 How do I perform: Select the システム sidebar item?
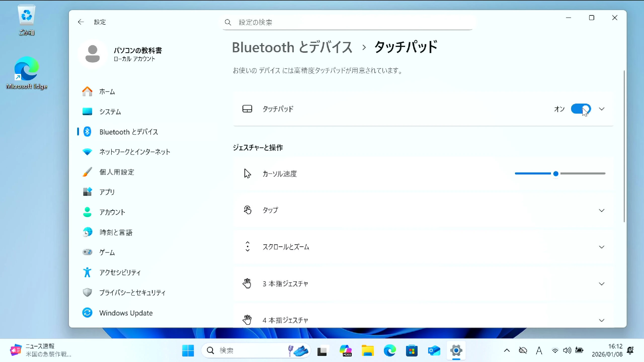(x=110, y=112)
